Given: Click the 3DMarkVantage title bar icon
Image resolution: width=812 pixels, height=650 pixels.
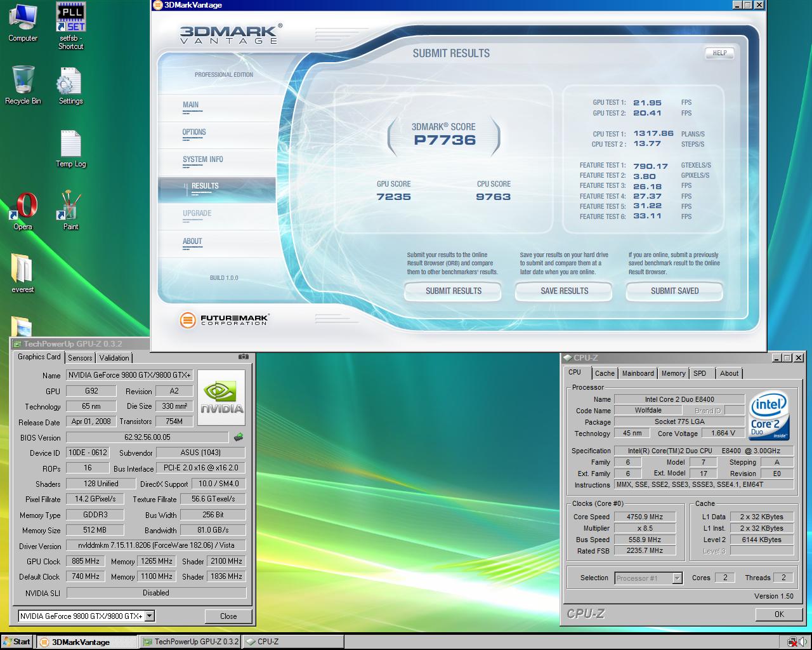Looking at the screenshot, I should (x=158, y=5).
